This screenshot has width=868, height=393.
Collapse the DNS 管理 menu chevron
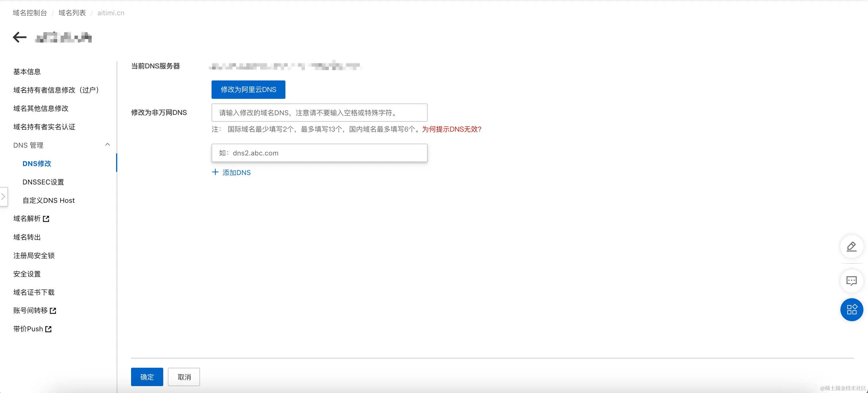coord(107,145)
